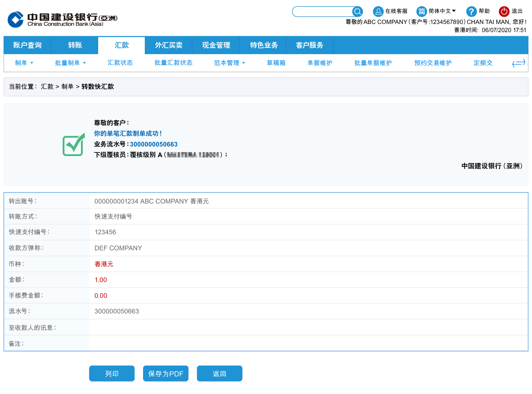Click the 123456 payment ID value
The width and height of the screenshot is (532, 394).
(x=105, y=232)
